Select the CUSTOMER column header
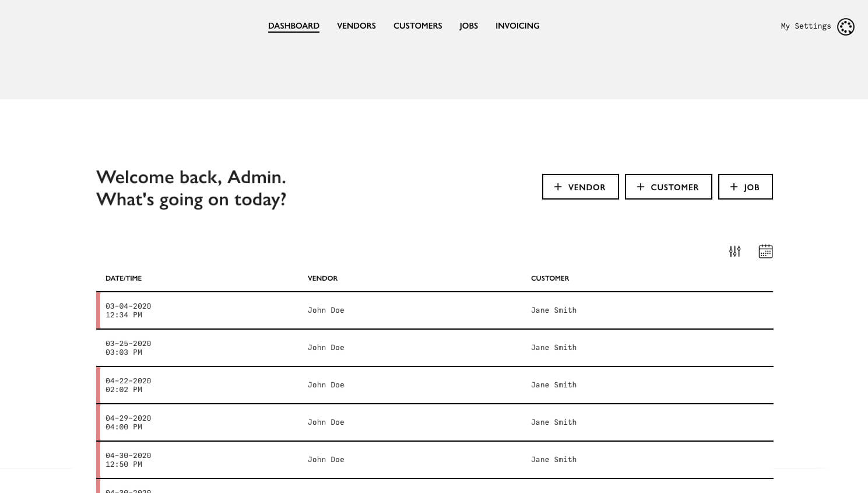This screenshot has height=493, width=868. pos(550,278)
